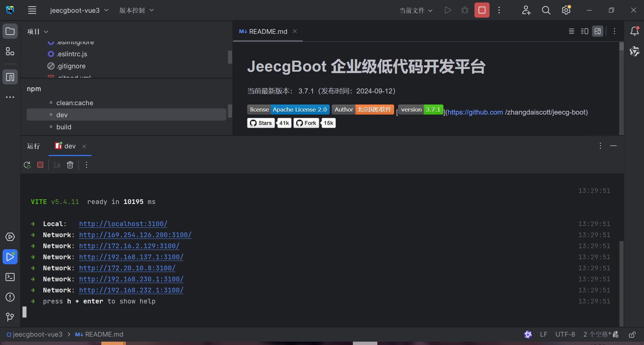Run the current file
644x345 pixels.
click(x=448, y=10)
